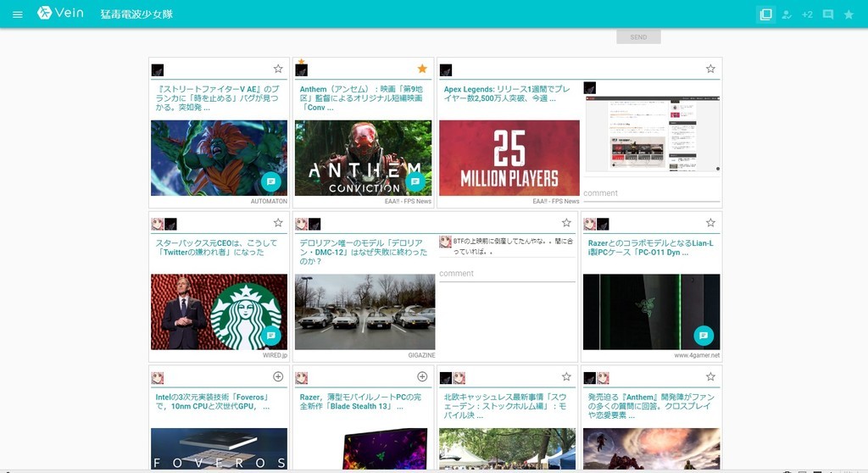
Task: Star the Stockholm cashless article
Action: (x=565, y=376)
